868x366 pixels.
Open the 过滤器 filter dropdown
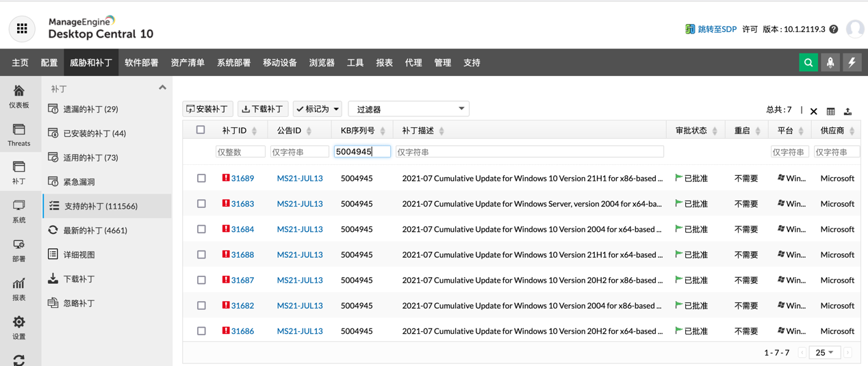(x=409, y=109)
